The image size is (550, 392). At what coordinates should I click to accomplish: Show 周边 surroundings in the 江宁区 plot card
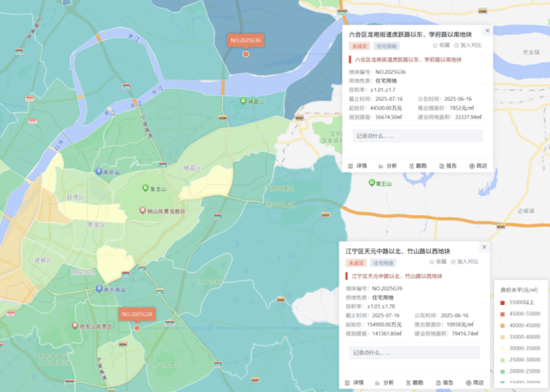(474, 382)
